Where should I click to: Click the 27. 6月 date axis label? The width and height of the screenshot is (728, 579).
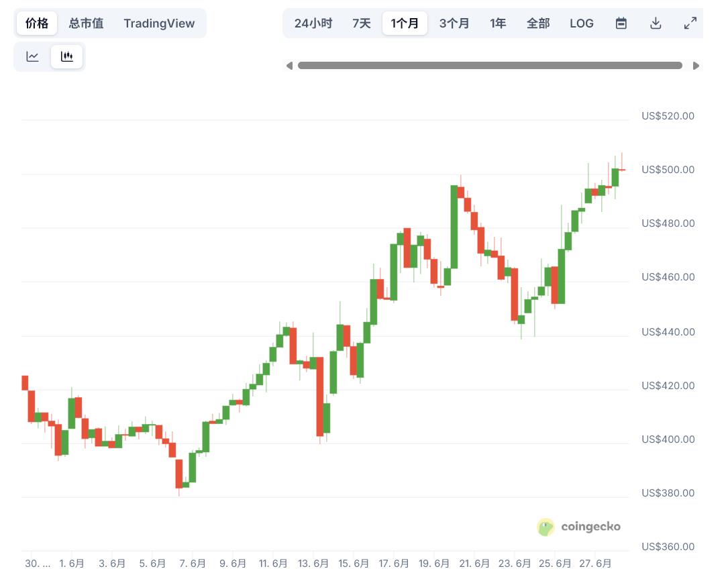[x=594, y=564]
